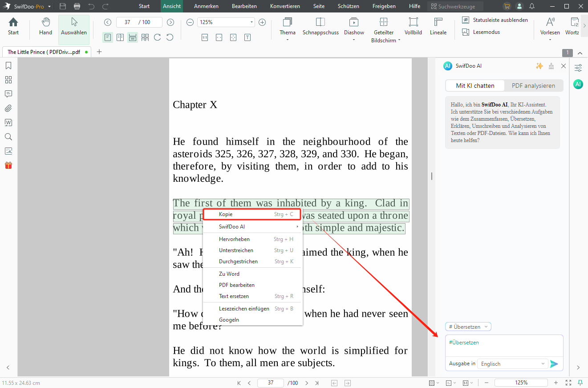Open the Freigeben ribbon tab
588x388 pixels.
coord(384,6)
